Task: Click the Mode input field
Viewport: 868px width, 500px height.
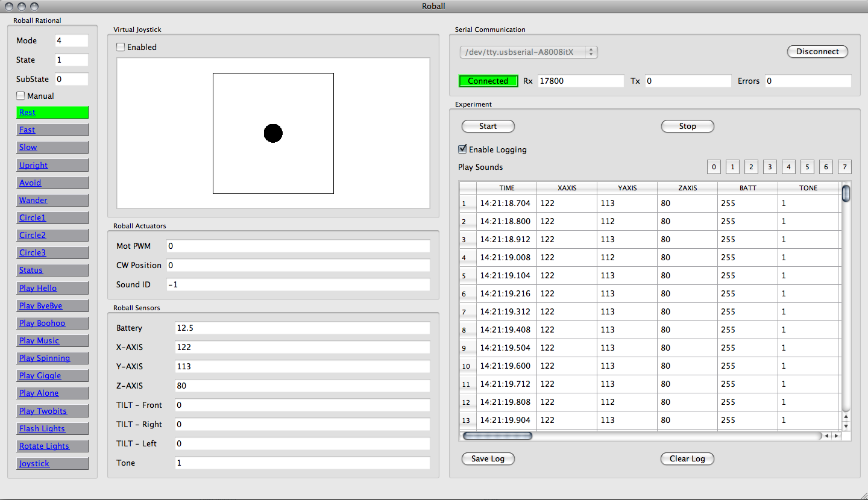Action: [x=71, y=40]
